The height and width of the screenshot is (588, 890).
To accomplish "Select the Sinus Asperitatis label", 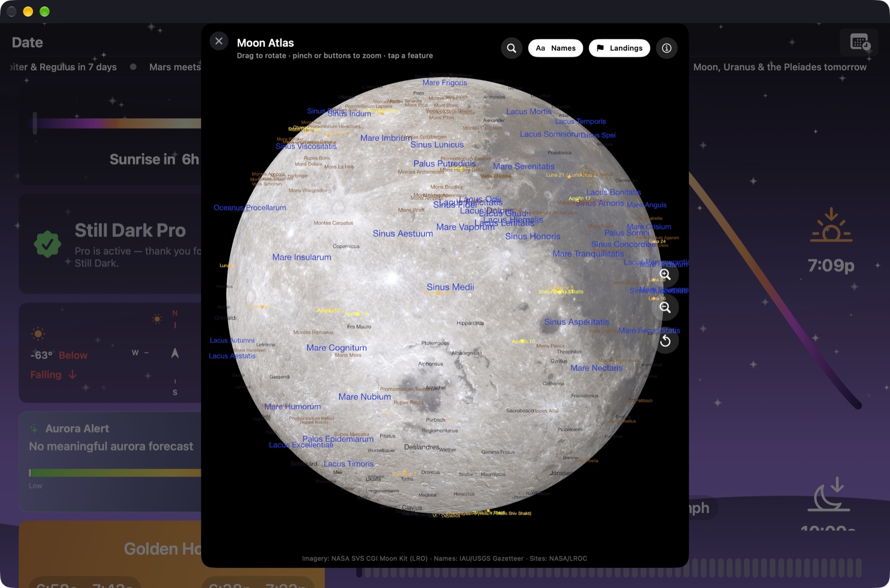I will click(x=577, y=322).
